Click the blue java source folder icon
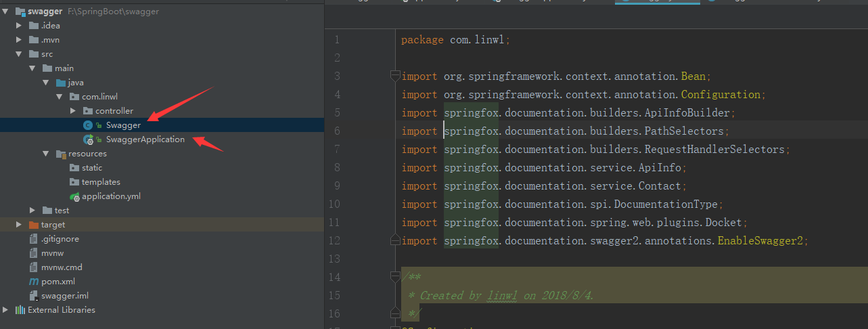 coord(61,83)
